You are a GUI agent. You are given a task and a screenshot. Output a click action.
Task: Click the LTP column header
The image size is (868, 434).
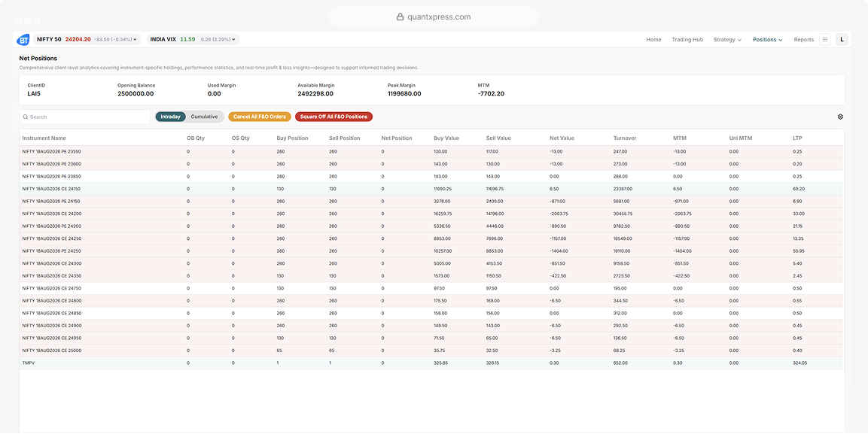(x=797, y=138)
